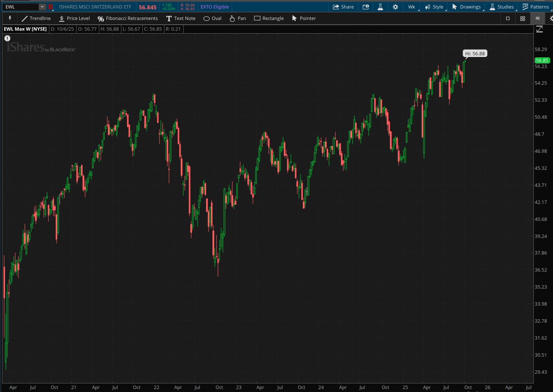Image resolution: width=553 pixels, height=392 pixels.
Task: Click the EXTO Eligible label
Action: pyautogui.click(x=214, y=7)
